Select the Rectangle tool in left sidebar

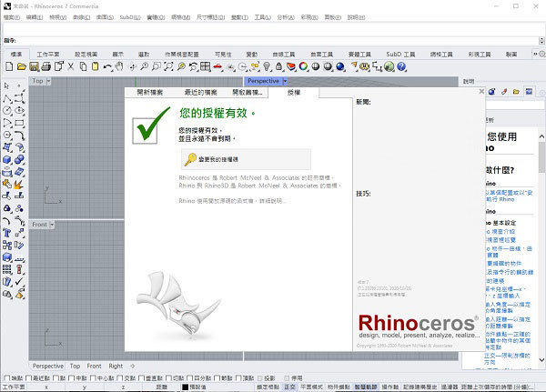click(x=19, y=123)
